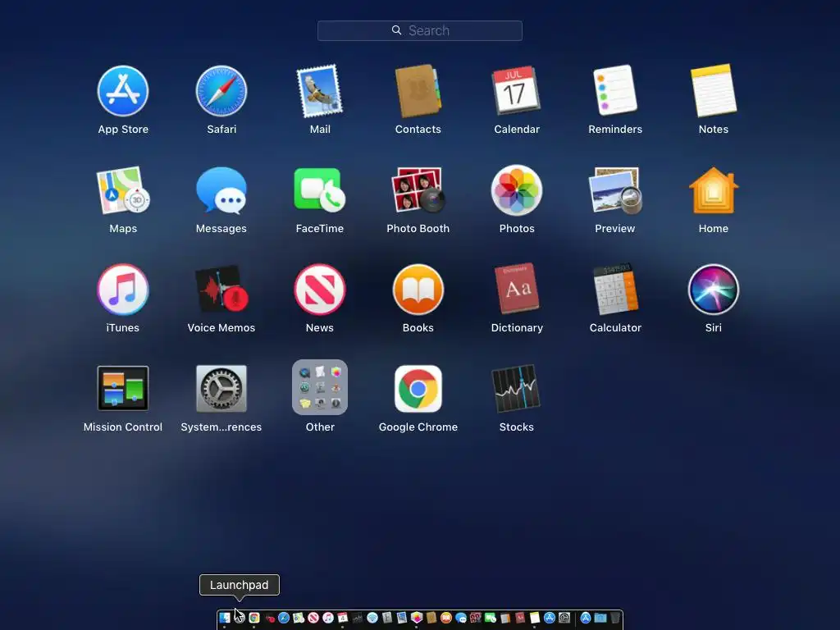Launch Books from the Launchpad grid

(418, 290)
